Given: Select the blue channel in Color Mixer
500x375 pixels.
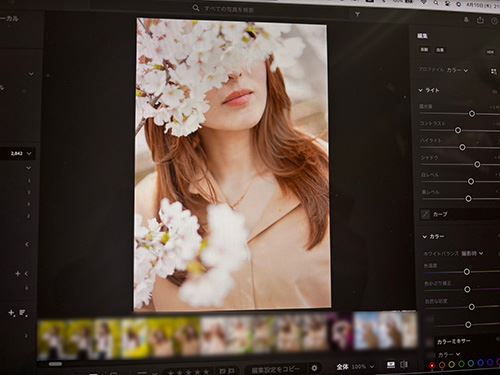Looking at the screenshot, I should pyautogui.click(x=481, y=362).
